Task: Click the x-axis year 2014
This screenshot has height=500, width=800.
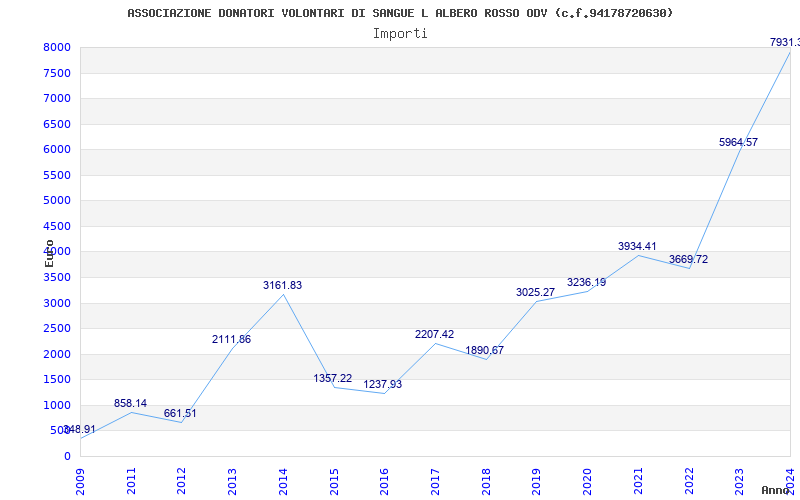Action: 283,481
